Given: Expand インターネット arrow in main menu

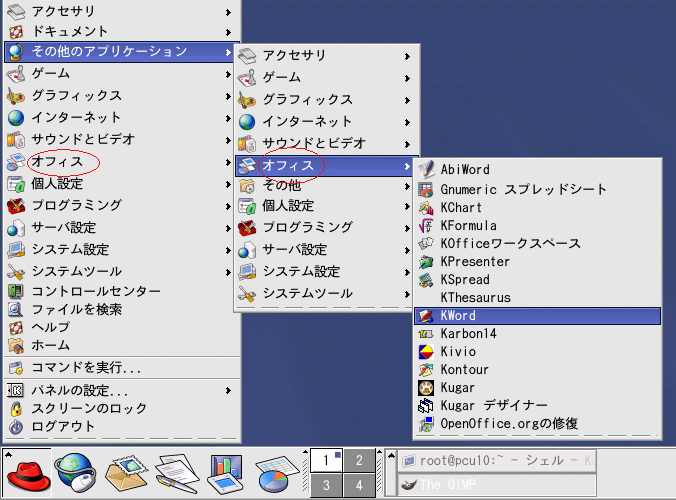Looking at the screenshot, I should pyautogui.click(x=228, y=118).
